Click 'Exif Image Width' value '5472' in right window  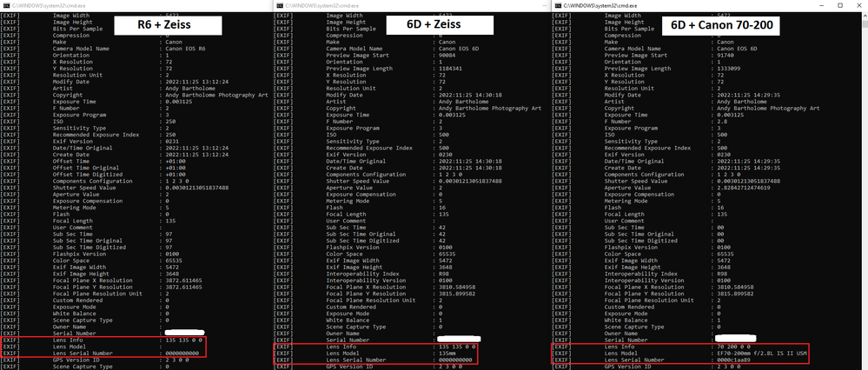pos(723,261)
